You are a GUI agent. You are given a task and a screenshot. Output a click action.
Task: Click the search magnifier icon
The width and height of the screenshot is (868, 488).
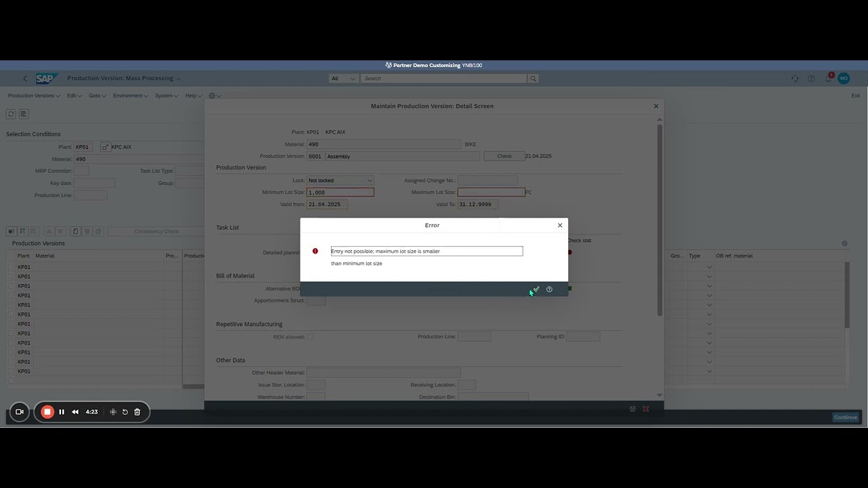point(533,79)
